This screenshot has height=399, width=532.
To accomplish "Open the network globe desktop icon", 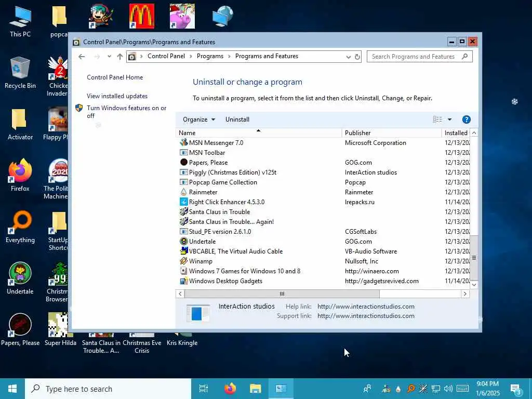I will click(x=222, y=16).
